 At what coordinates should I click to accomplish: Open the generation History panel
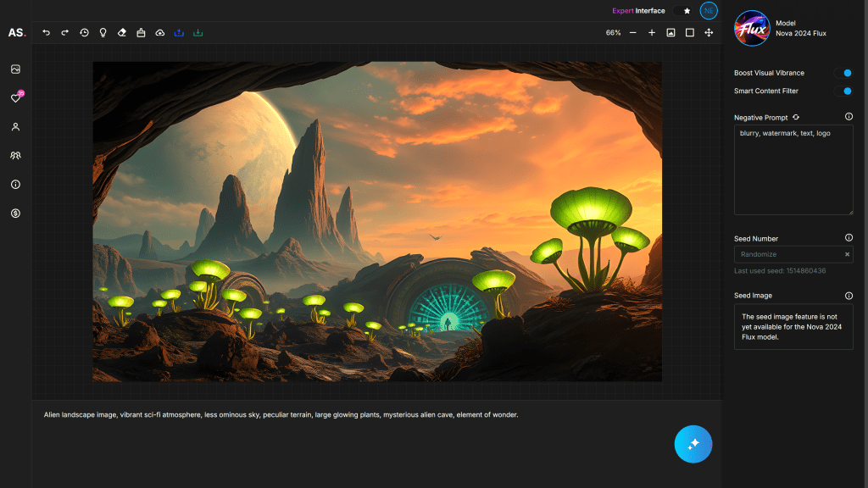click(84, 33)
